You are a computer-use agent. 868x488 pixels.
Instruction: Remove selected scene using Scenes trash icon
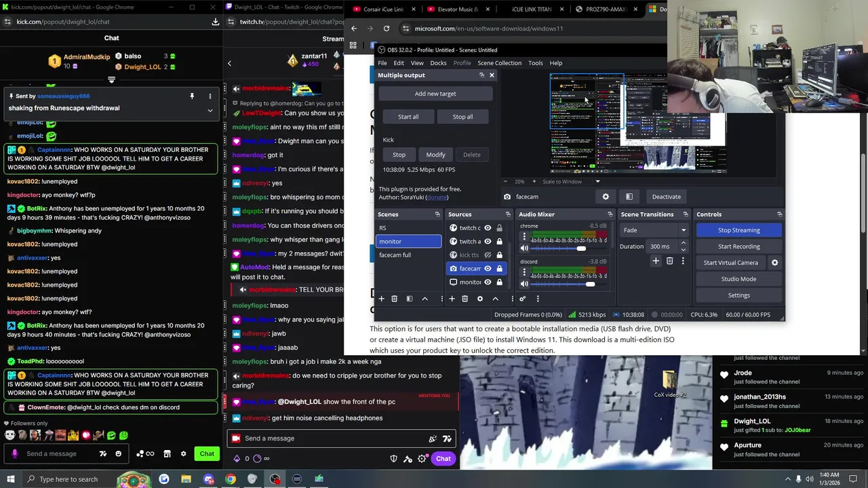(x=394, y=299)
